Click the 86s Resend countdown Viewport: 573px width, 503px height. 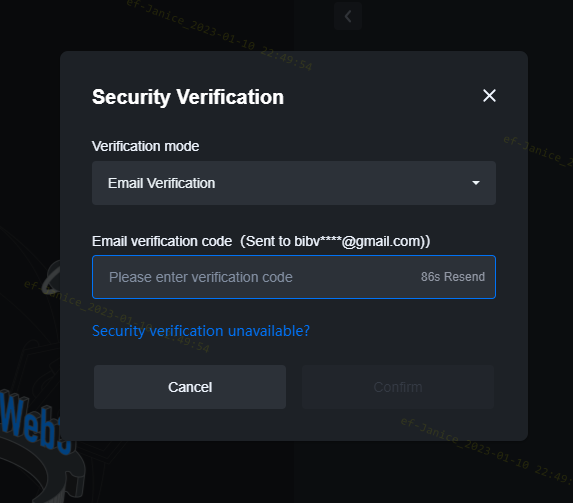pyautogui.click(x=452, y=277)
